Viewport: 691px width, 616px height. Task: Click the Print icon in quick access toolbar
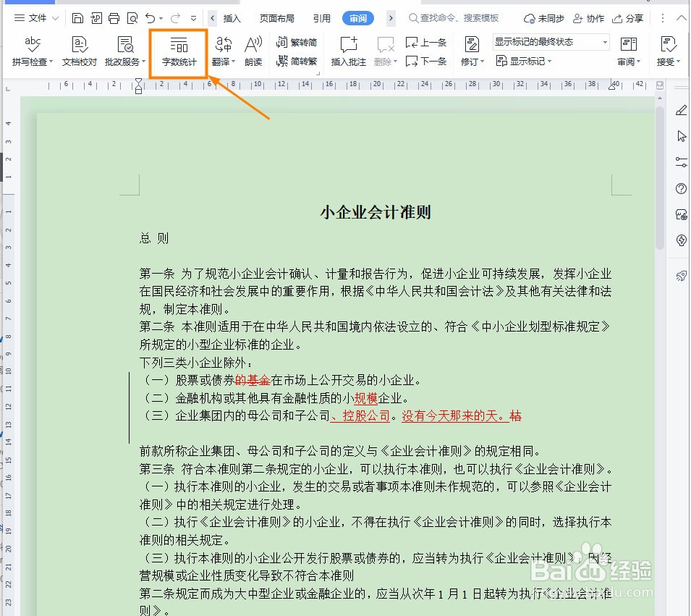(x=113, y=19)
